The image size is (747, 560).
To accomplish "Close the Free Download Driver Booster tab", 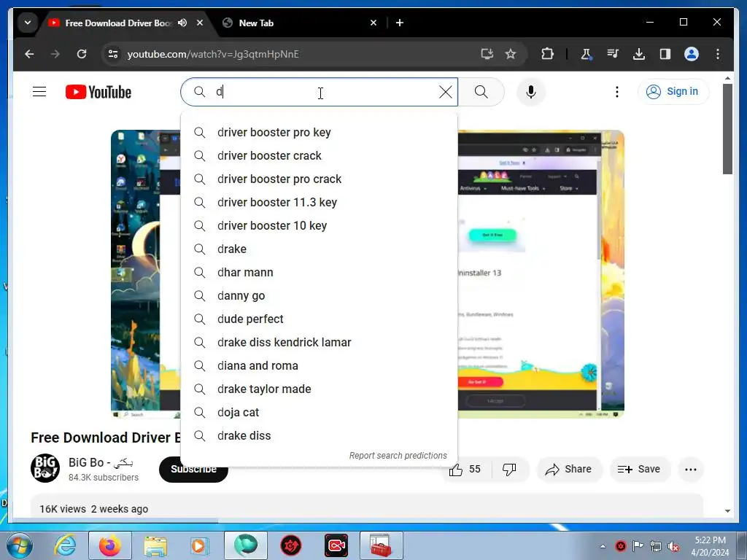I will (200, 23).
